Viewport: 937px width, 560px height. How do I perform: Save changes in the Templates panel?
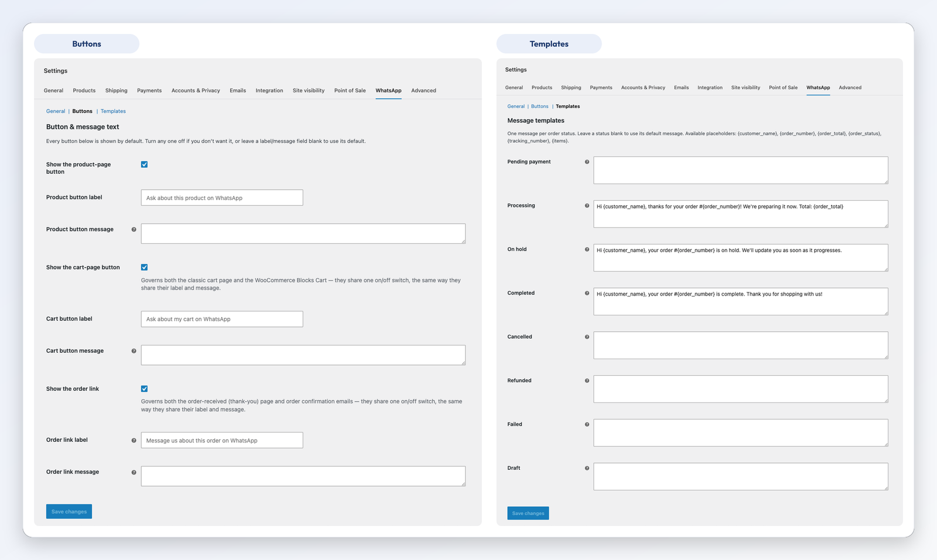[x=528, y=513]
